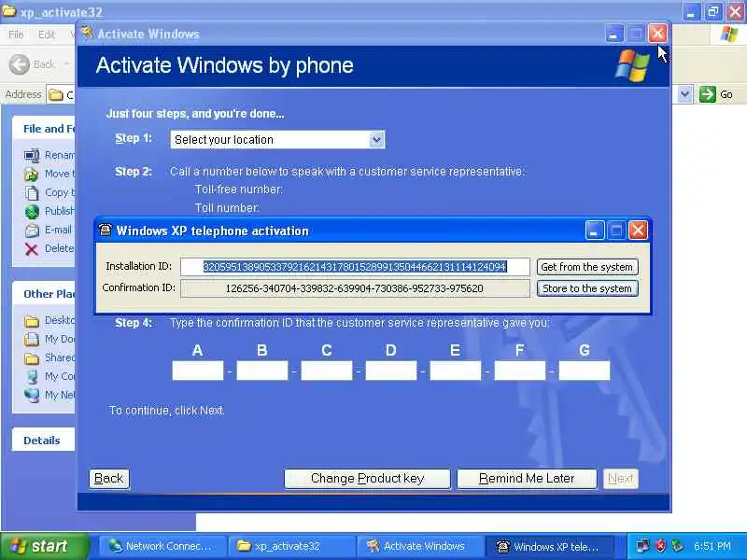747x560 pixels.
Task: Close the Activate Windows window
Action: [657, 34]
